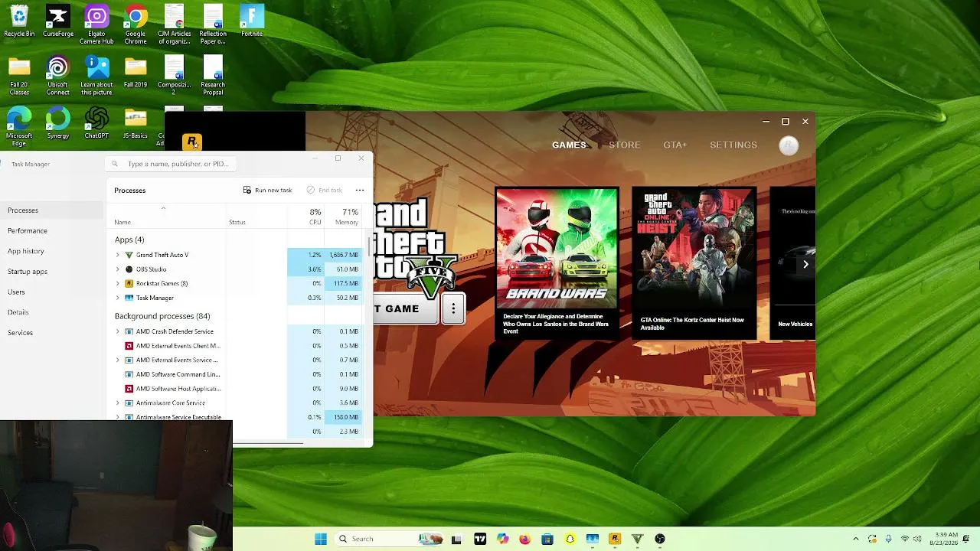The width and height of the screenshot is (980, 551).
Task: Open Microsoft Store from the taskbar
Action: [x=547, y=539]
